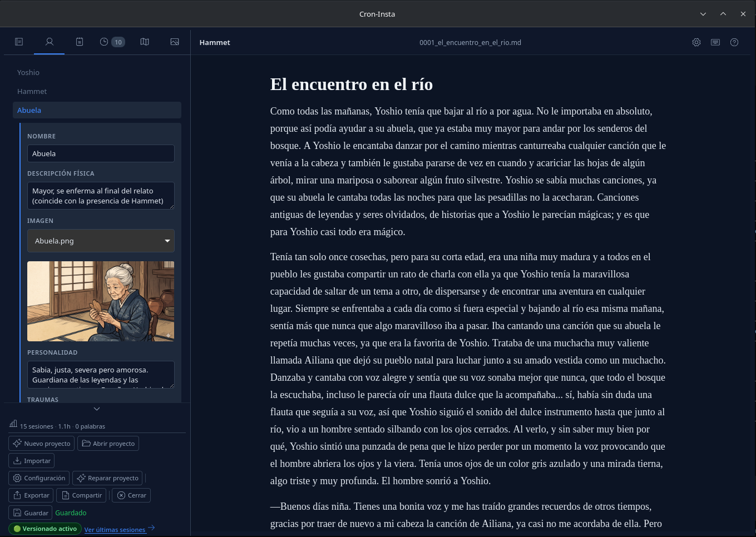Open Configuración button
The width and height of the screenshot is (756, 537).
(x=39, y=478)
